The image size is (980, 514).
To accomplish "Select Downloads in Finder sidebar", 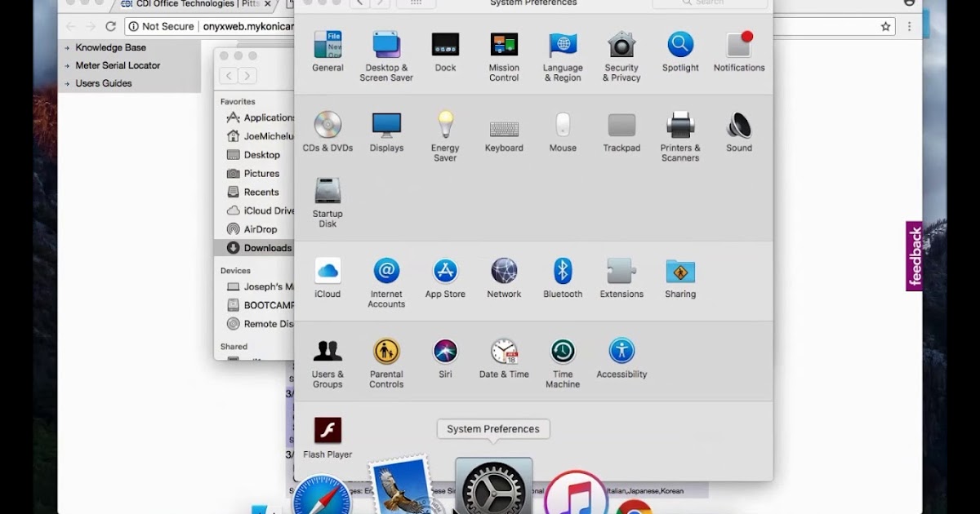I will (254, 248).
